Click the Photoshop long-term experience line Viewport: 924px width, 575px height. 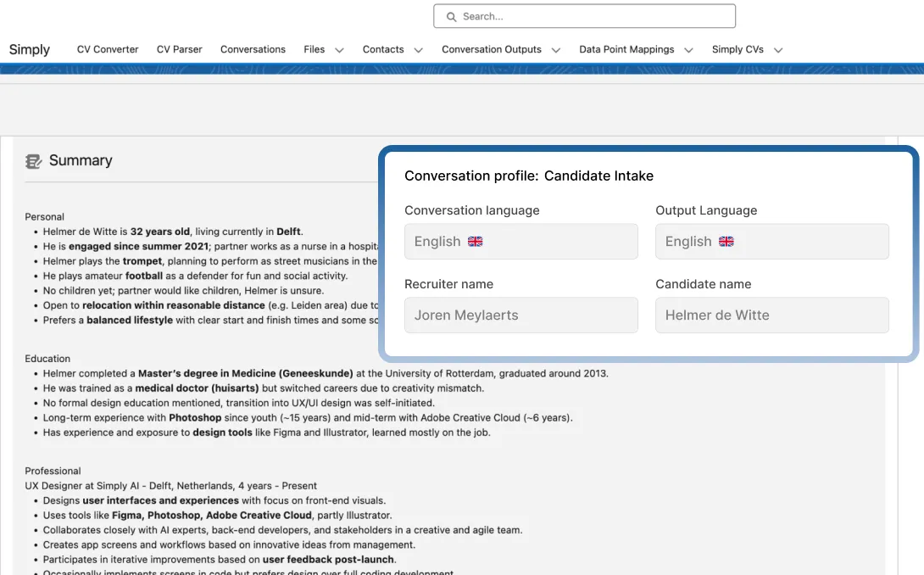click(x=308, y=417)
